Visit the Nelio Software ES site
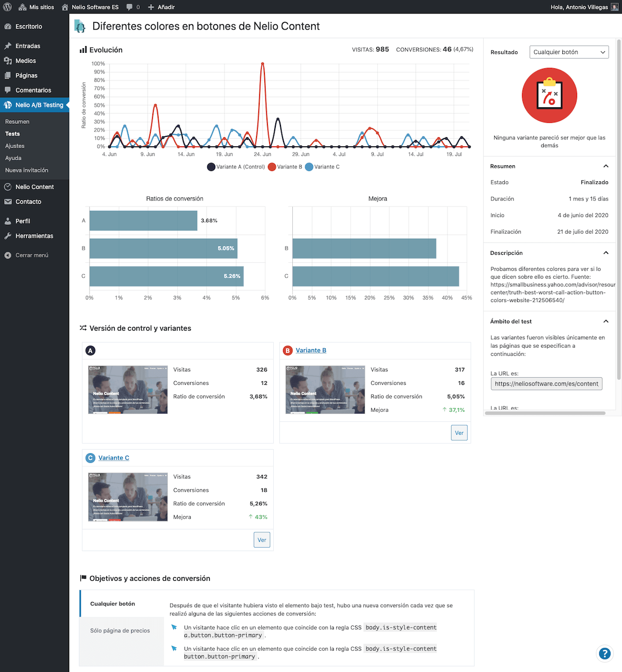Image resolution: width=622 pixels, height=672 pixels. [90, 7]
